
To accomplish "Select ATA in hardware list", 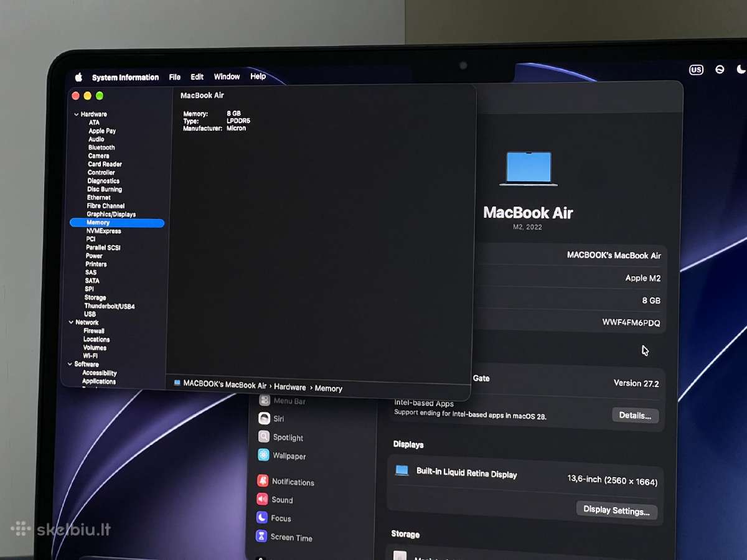I will pyautogui.click(x=94, y=123).
